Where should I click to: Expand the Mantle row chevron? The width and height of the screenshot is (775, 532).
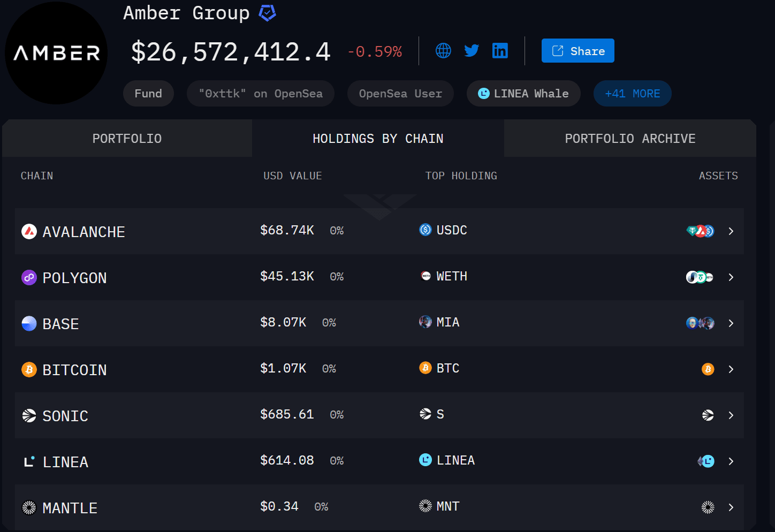tap(731, 507)
